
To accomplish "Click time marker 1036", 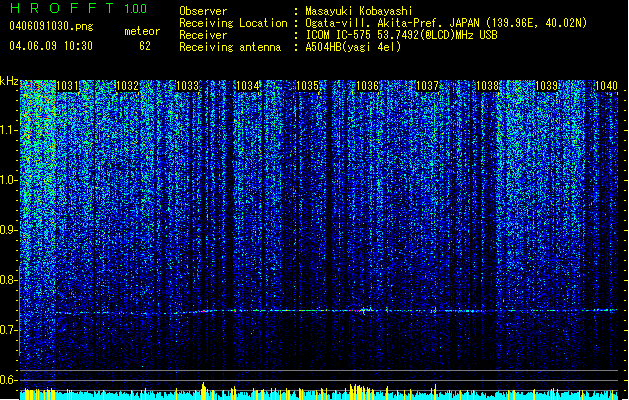I will click(x=367, y=86).
